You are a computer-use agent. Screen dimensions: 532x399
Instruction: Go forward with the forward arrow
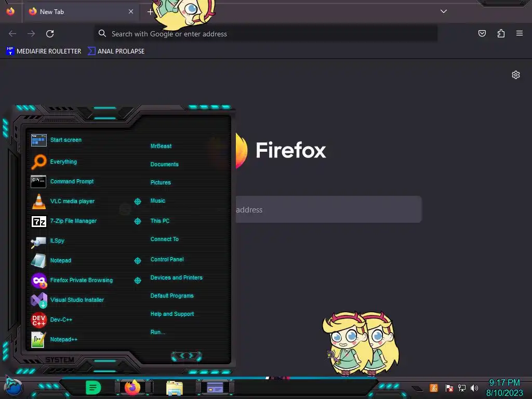tap(31, 34)
